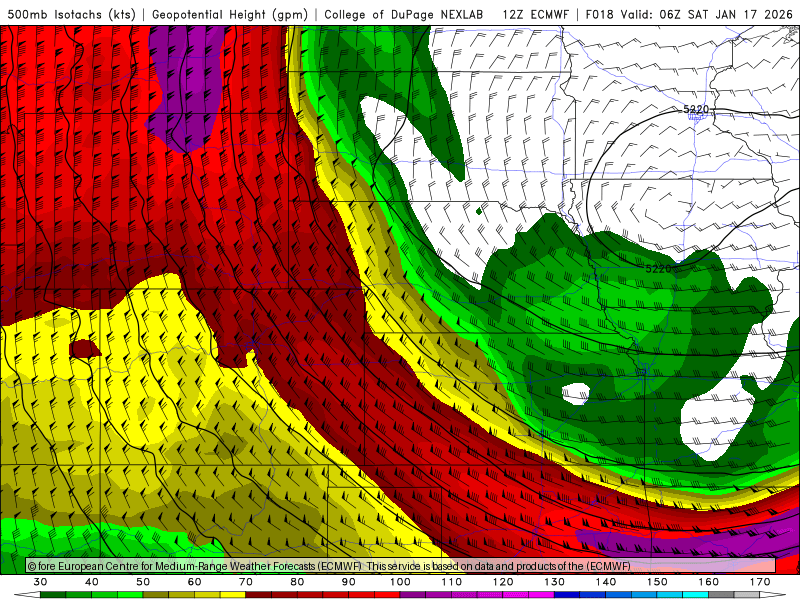800x600 pixels.
Task: Click the bright yellow swatch in the color bar
Action: [233, 594]
